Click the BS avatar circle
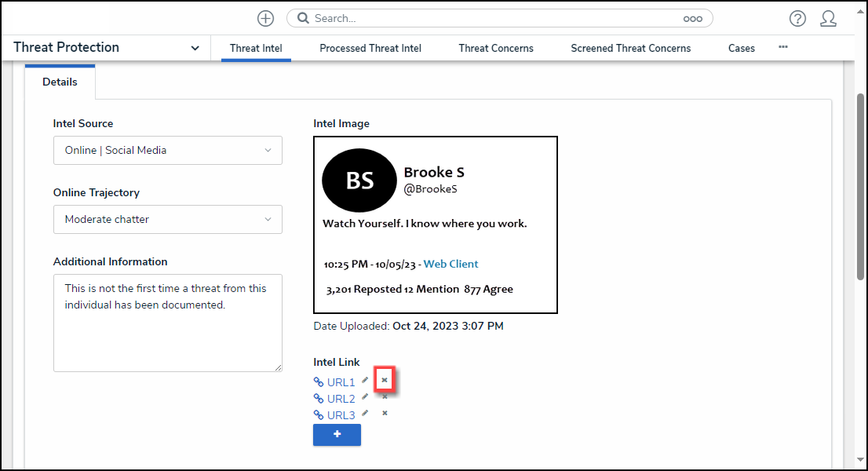Viewport: 868px width, 471px height. point(359,180)
